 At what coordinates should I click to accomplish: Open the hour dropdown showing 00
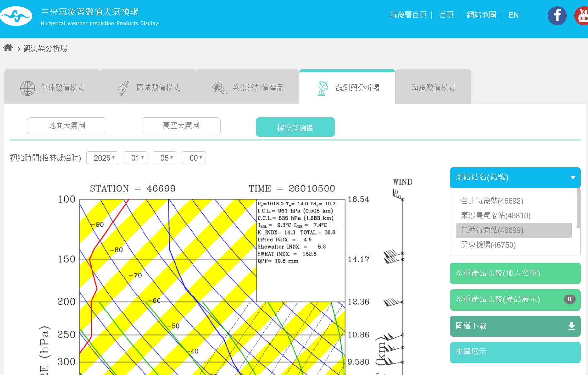pos(194,158)
